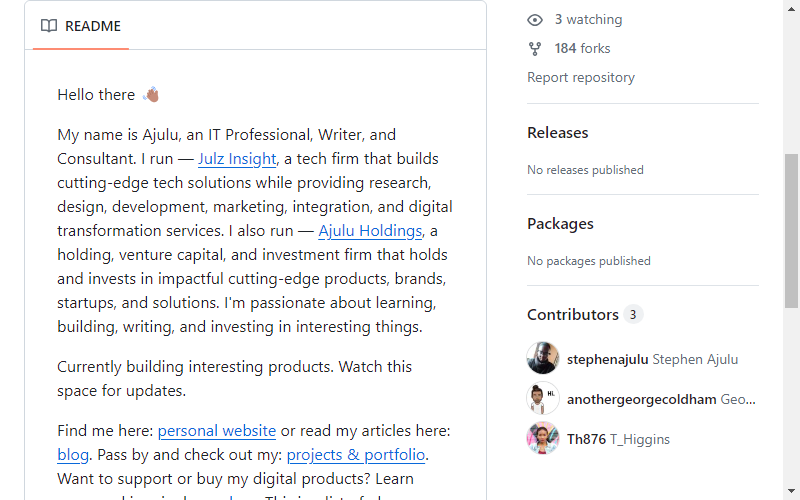Open the Packages section heading

[x=560, y=223]
